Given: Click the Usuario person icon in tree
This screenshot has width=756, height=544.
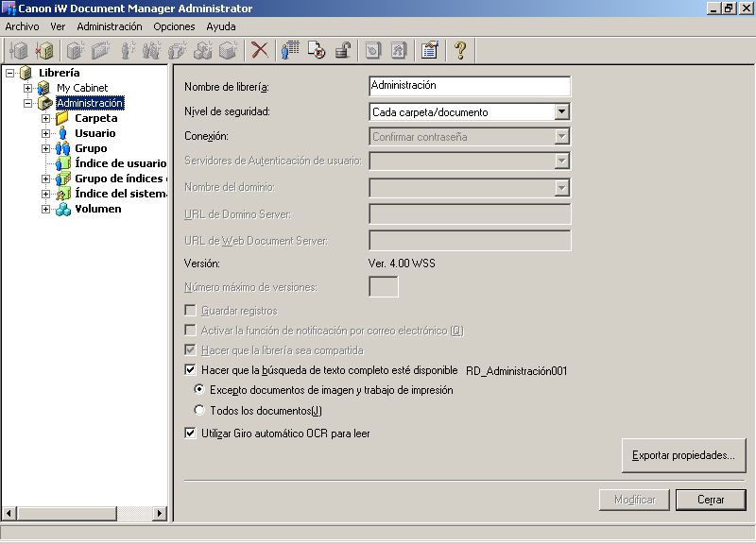Looking at the screenshot, I should (62, 133).
